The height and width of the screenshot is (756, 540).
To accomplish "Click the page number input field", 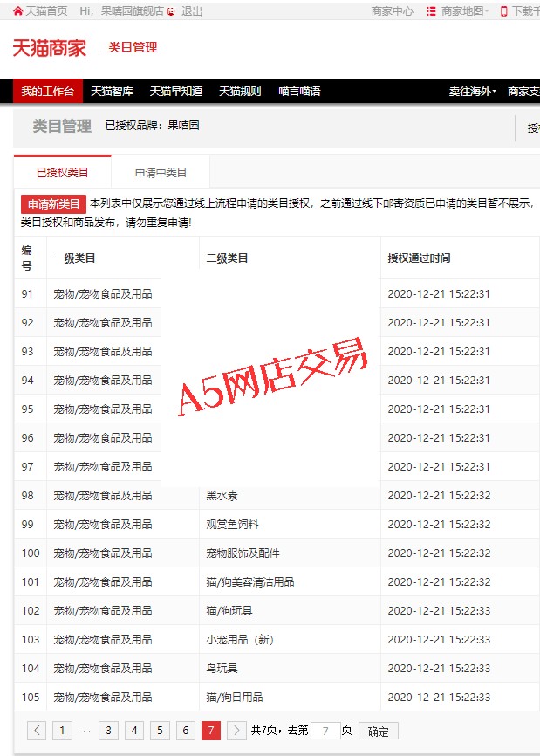I will [x=325, y=731].
